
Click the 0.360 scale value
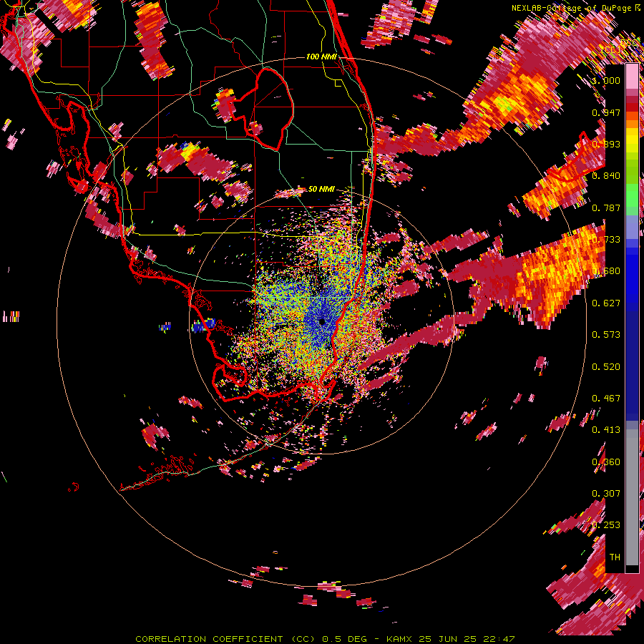coord(606,462)
